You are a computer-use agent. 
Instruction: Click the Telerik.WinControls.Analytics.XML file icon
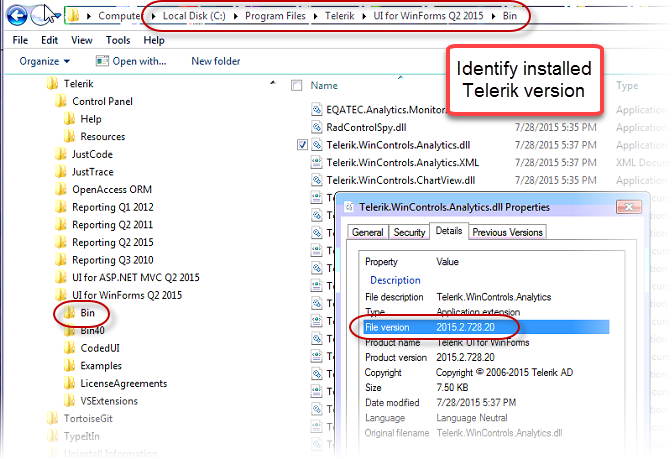click(x=316, y=162)
